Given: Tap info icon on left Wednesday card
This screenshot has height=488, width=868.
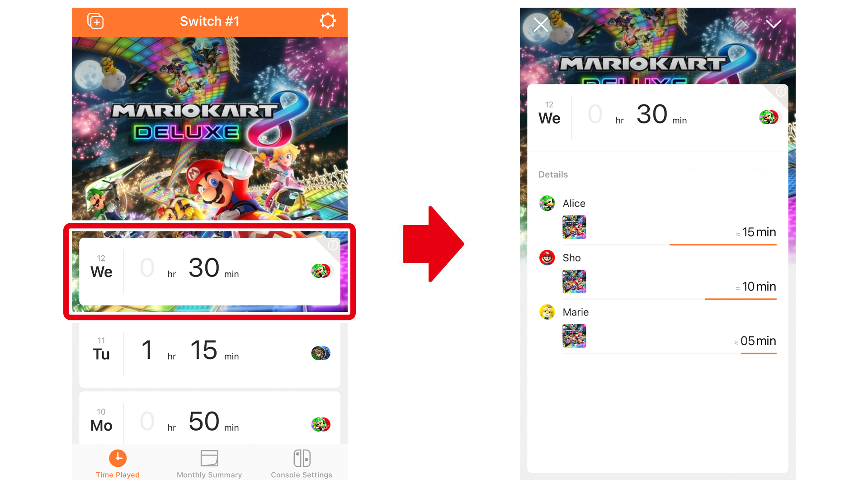Looking at the screenshot, I should point(333,245).
